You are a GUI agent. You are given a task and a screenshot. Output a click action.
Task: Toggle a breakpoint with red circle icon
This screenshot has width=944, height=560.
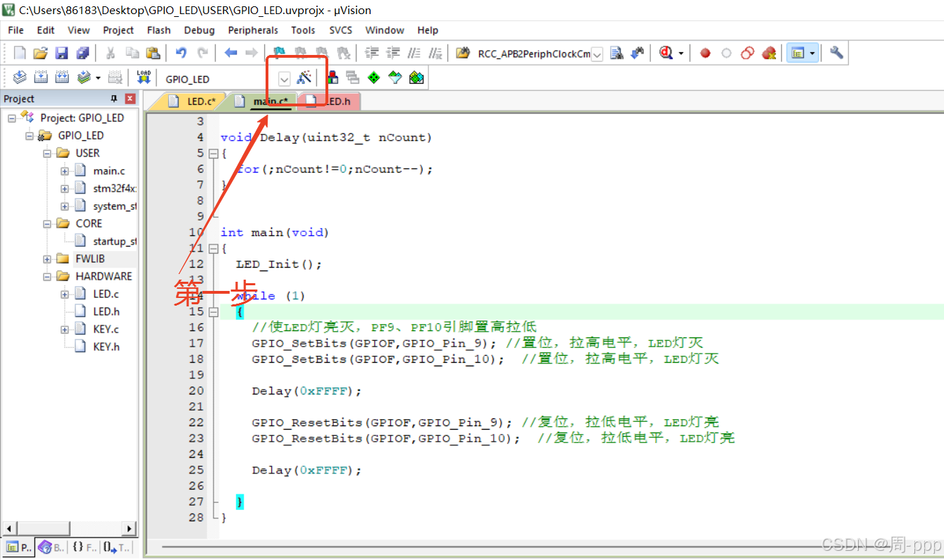pos(704,53)
